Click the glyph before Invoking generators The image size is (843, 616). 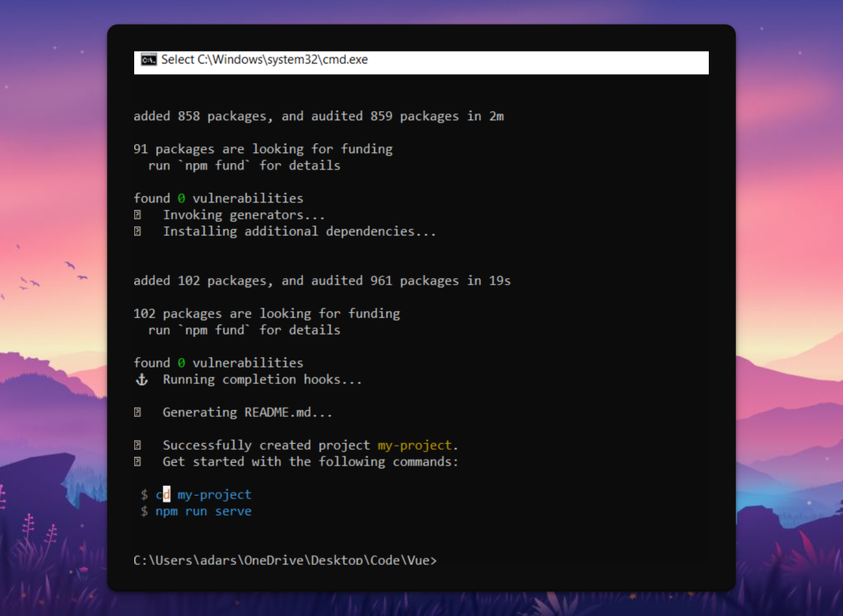137,215
